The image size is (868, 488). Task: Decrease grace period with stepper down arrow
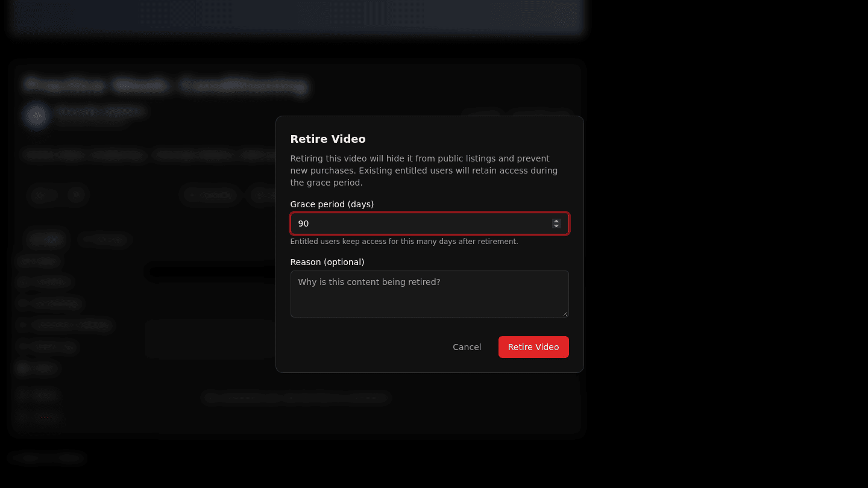(556, 226)
